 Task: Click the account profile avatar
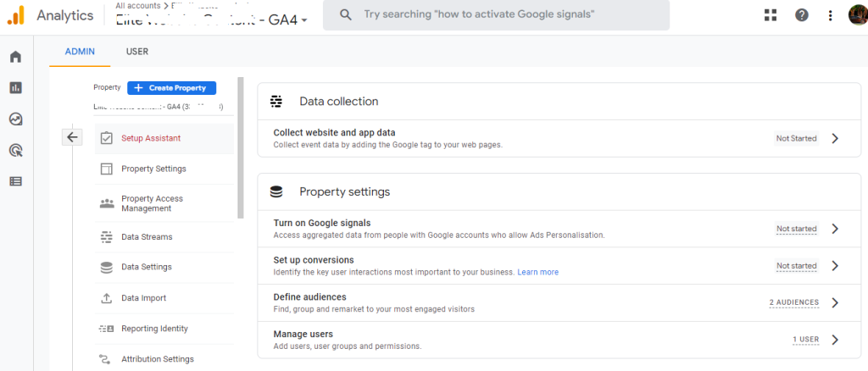858,15
